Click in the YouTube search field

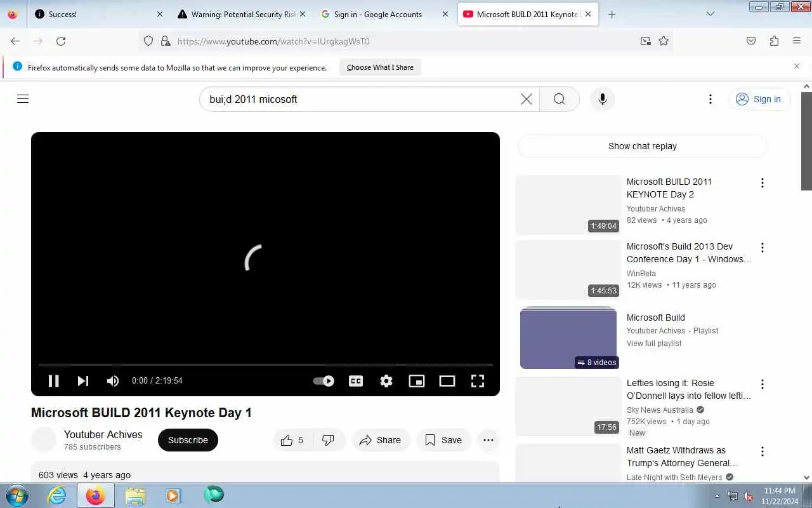(362, 99)
